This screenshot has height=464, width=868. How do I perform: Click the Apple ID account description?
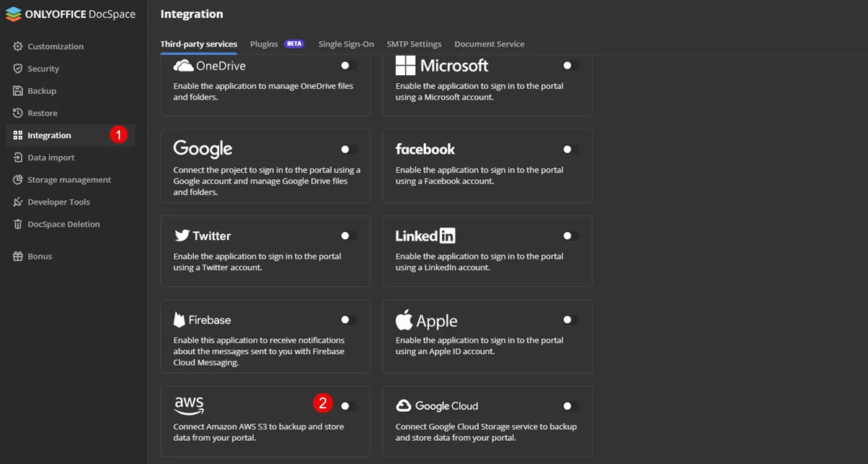[x=480, y=345]
